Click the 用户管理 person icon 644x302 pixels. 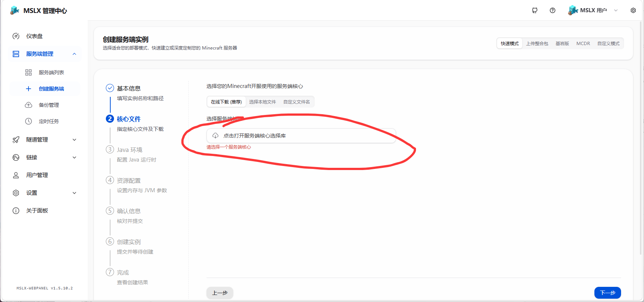pyautogui.click(x=16, y=175)
